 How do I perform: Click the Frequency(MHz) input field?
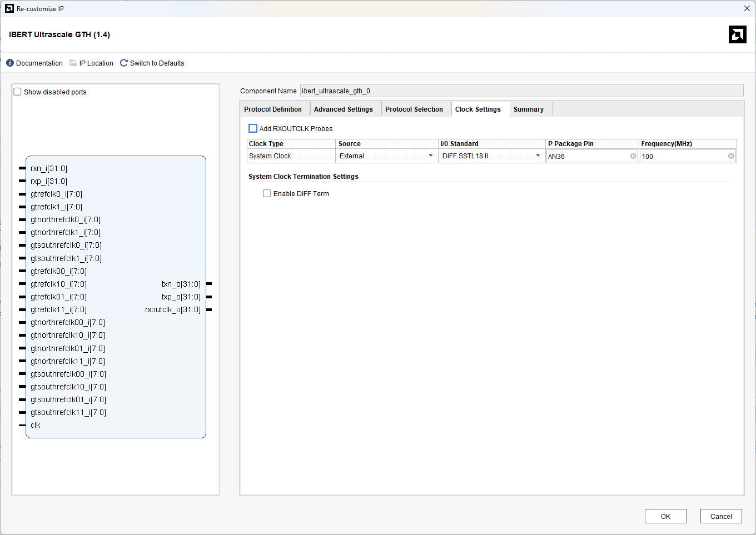[x=683, y=156]
